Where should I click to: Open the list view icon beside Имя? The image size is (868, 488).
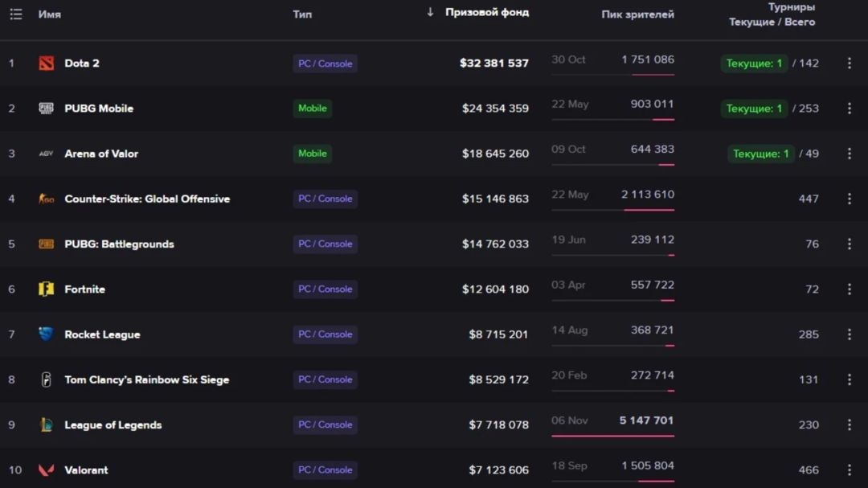tap(16, 14)
